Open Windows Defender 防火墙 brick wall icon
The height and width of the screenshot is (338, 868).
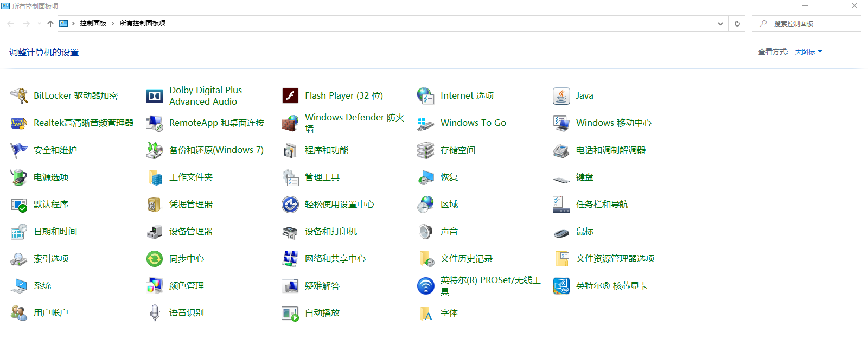pos(290,123)
